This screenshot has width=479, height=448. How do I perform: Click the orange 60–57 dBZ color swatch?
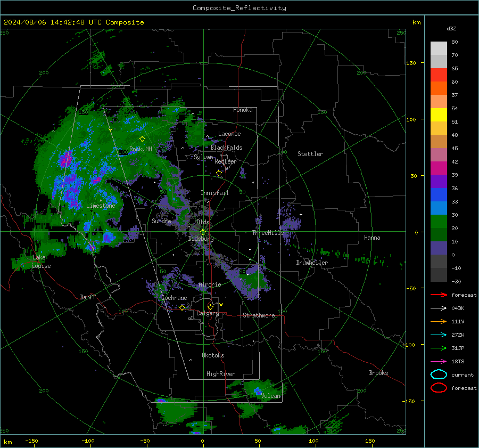pos(439,88)
